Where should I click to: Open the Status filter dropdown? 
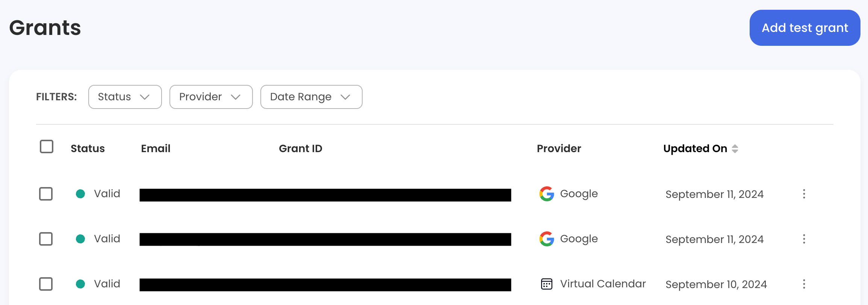[x=125, y=97]
